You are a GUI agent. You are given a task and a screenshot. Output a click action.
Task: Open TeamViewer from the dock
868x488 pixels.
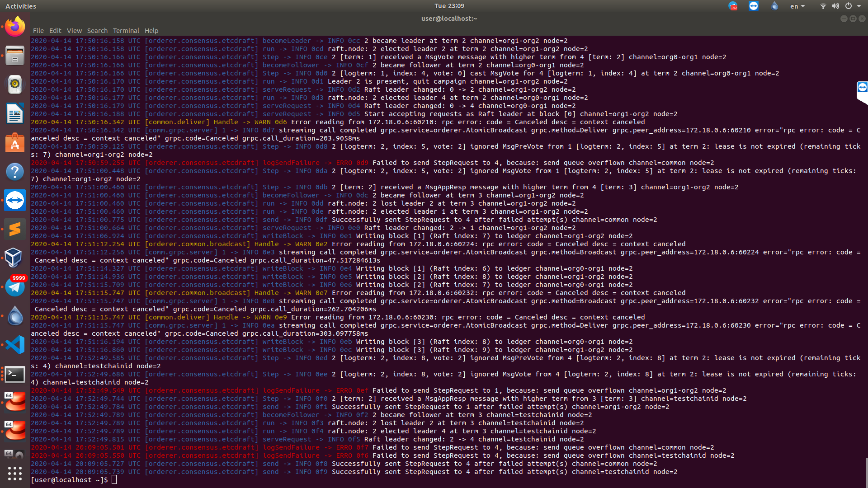coord(15,200)
